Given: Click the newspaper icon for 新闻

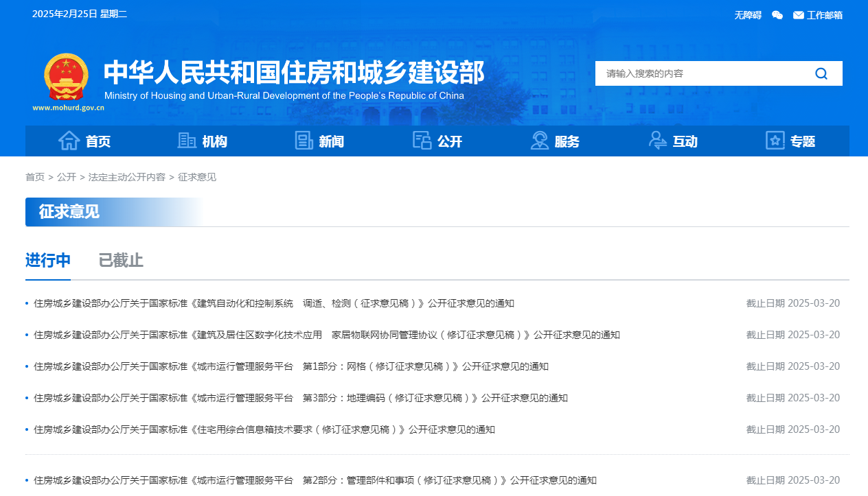Looking at the screenshot, I should (304, 141).
